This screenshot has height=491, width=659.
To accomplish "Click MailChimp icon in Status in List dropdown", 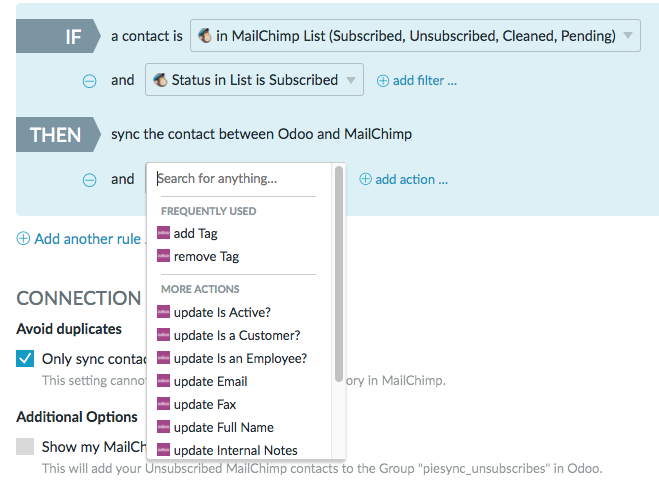I will (x=160, y=79).
